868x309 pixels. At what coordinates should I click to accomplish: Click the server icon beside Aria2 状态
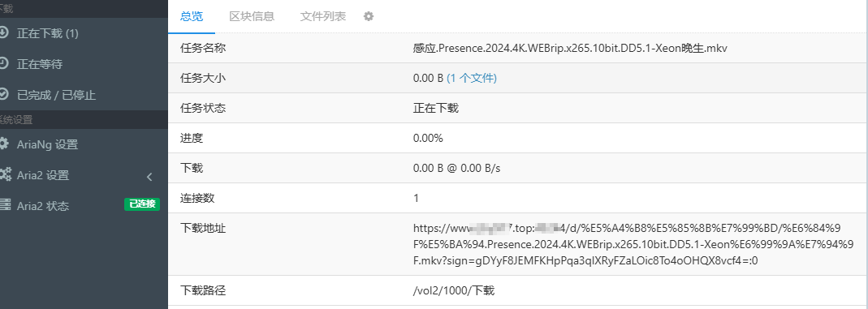coord(5,205)
